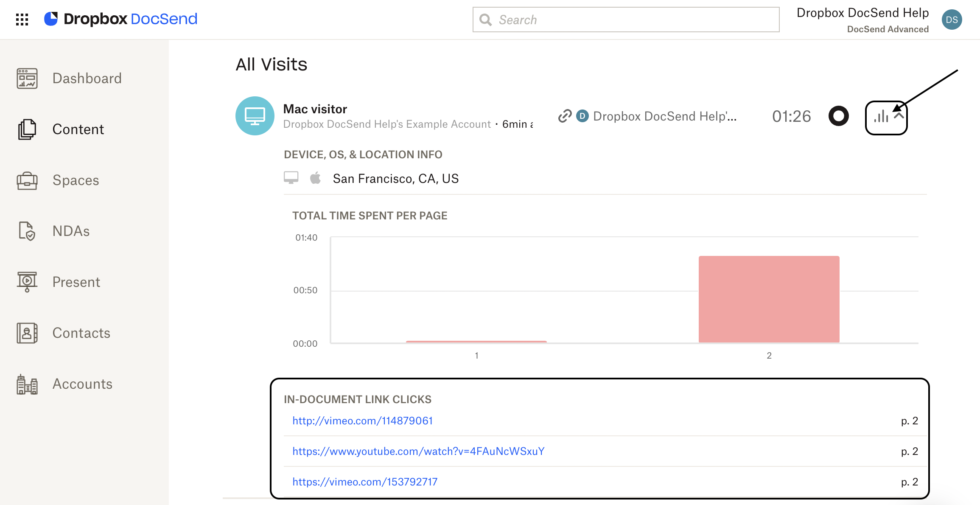Click the desktop device icon
Viewport: 980px width, 505px height.
pos(291,178)
